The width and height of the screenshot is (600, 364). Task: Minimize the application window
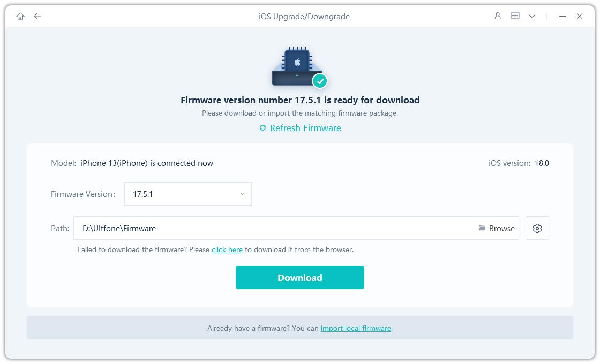point(562,16)
